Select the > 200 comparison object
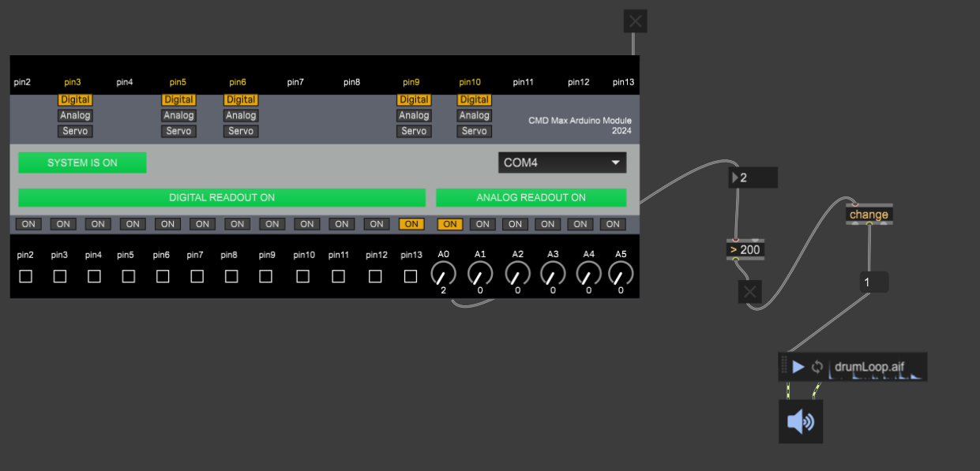The image size is (980, 471). pos(745,249)
